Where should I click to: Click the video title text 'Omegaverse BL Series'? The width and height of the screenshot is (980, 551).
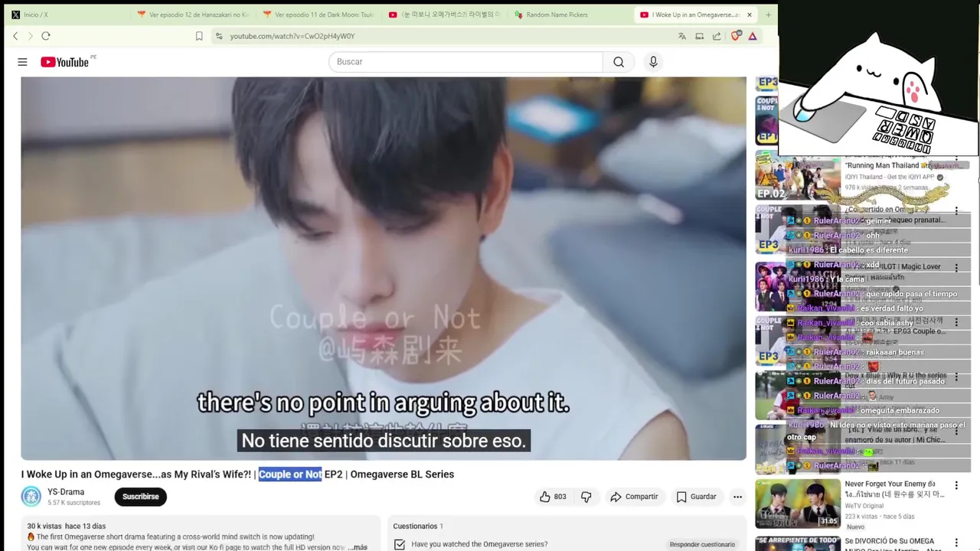pos(402,474)
